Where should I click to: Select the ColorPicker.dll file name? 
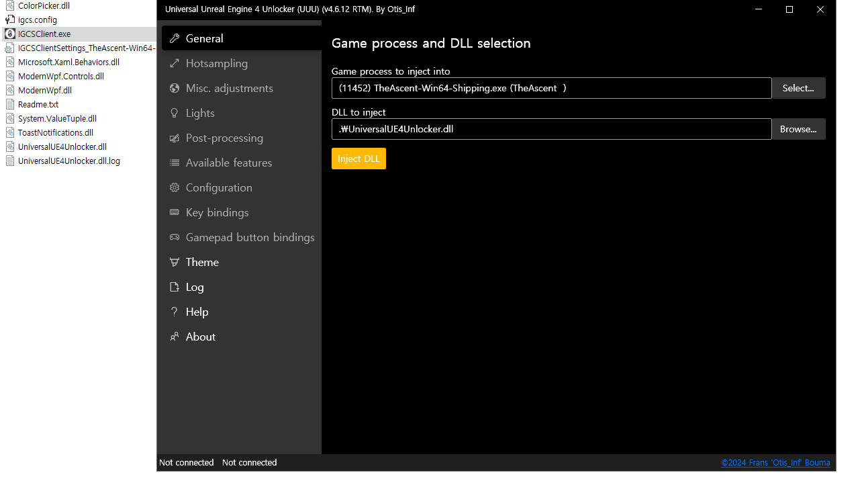[44, 5]
